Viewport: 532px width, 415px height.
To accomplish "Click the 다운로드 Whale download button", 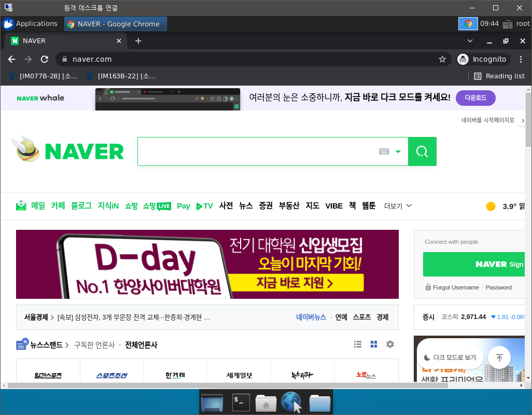I will click(x=475, y=98).
